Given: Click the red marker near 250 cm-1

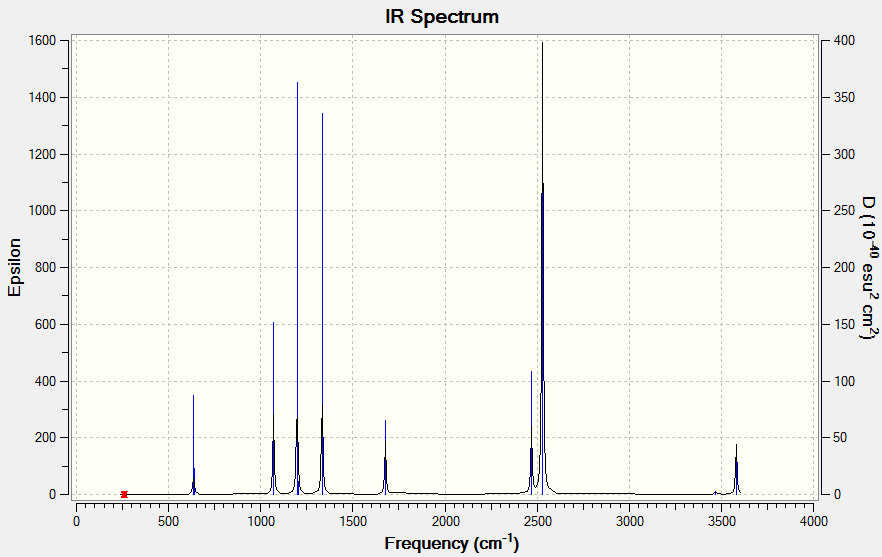Looking at the screenshot, I should point(124,494).
